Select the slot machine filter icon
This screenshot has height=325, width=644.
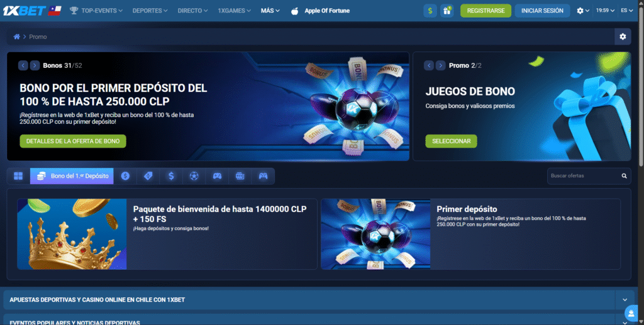240,176
